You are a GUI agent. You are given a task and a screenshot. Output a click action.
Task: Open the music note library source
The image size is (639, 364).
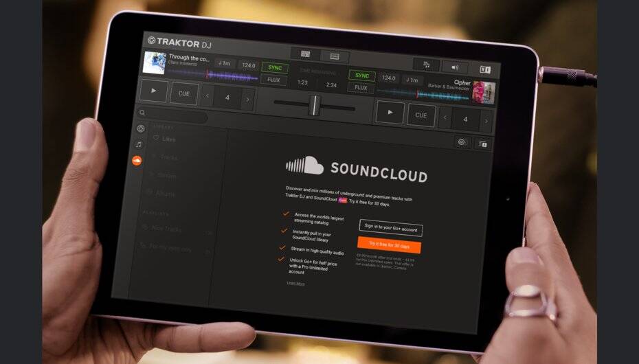click(x=139, y=144)
